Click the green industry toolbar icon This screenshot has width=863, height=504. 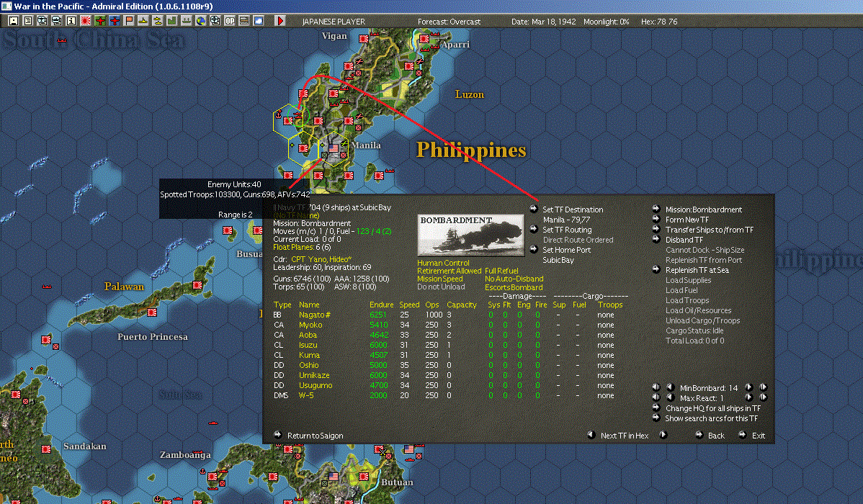171,21
